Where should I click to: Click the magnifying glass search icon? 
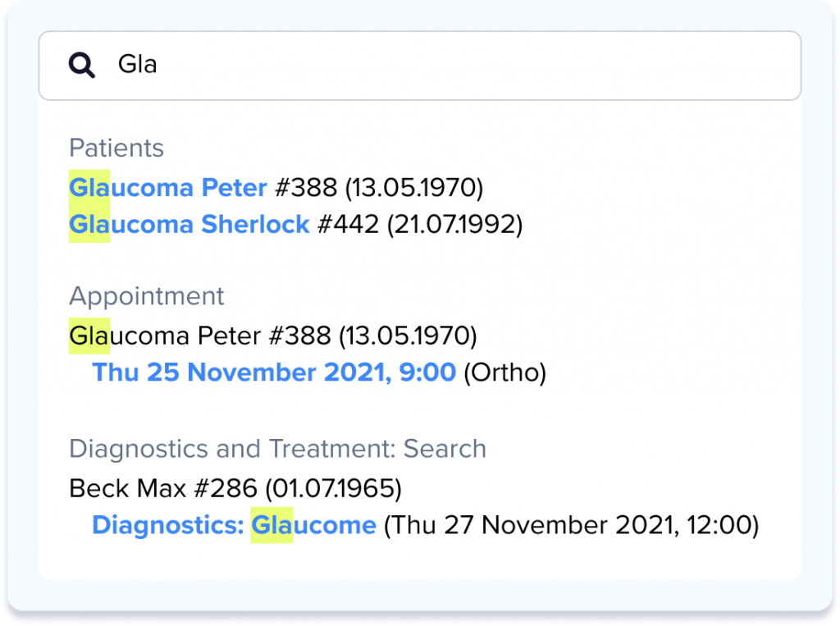click(81, 65)
